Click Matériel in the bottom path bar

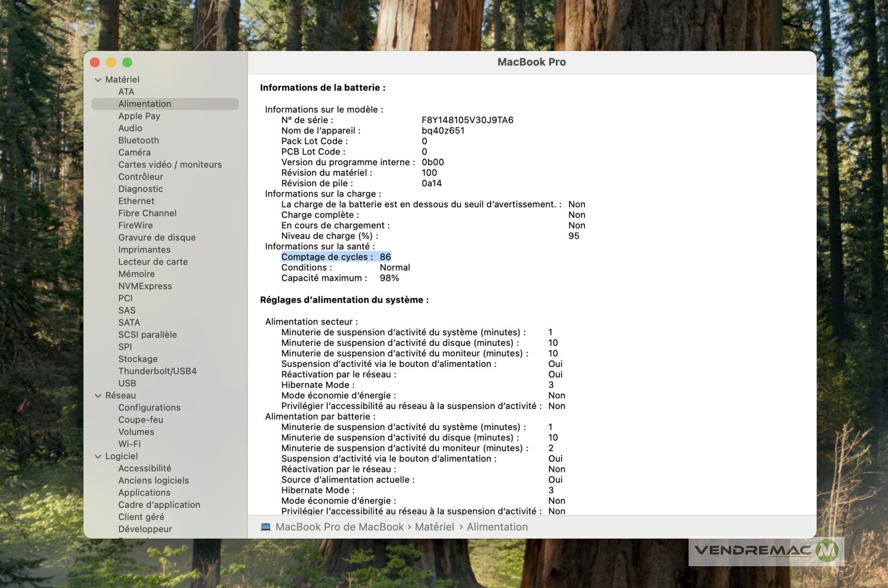434,527
